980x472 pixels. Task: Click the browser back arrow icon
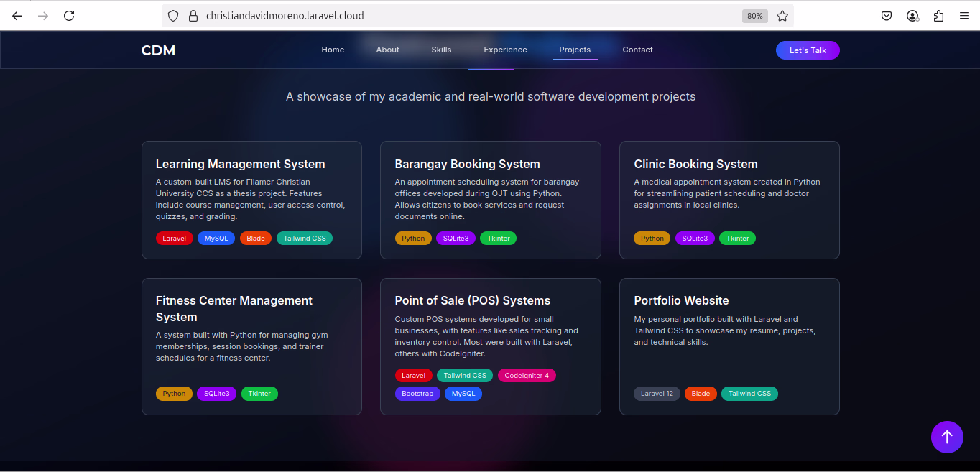point(17,15)
